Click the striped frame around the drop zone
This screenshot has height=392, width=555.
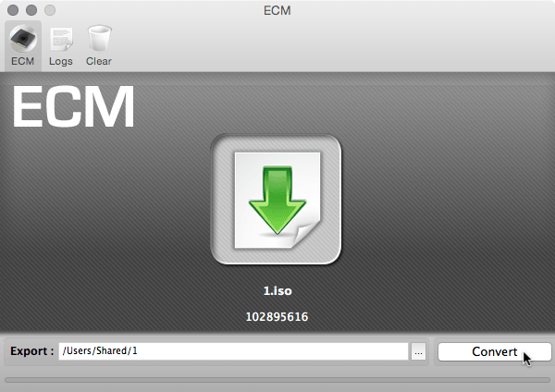[x=276, y=199]
